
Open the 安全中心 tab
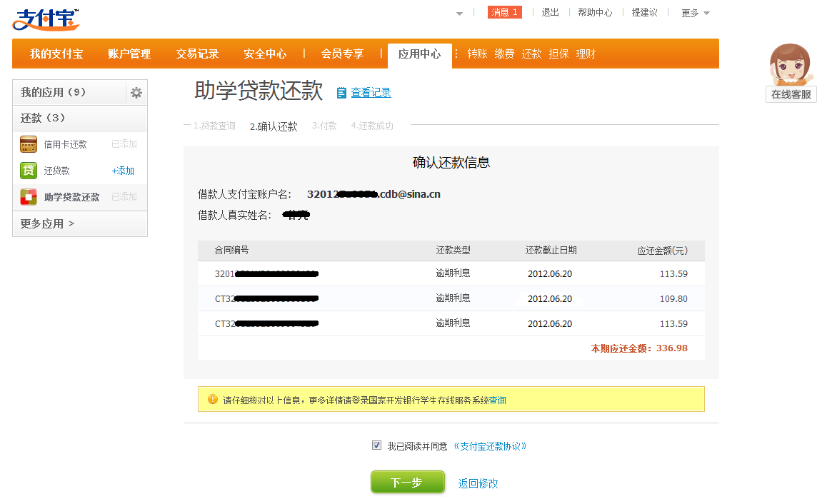point(265,54)
